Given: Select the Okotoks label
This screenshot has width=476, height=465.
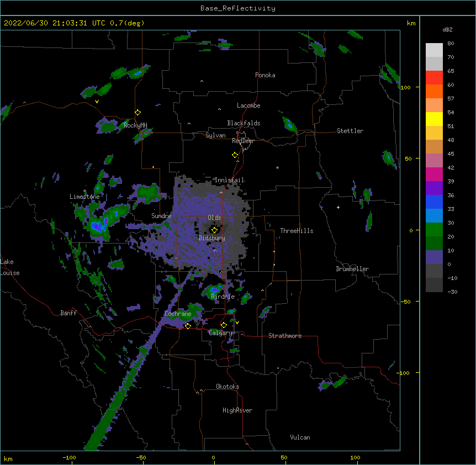Looking at the screenshot, I should coord(228,387).
